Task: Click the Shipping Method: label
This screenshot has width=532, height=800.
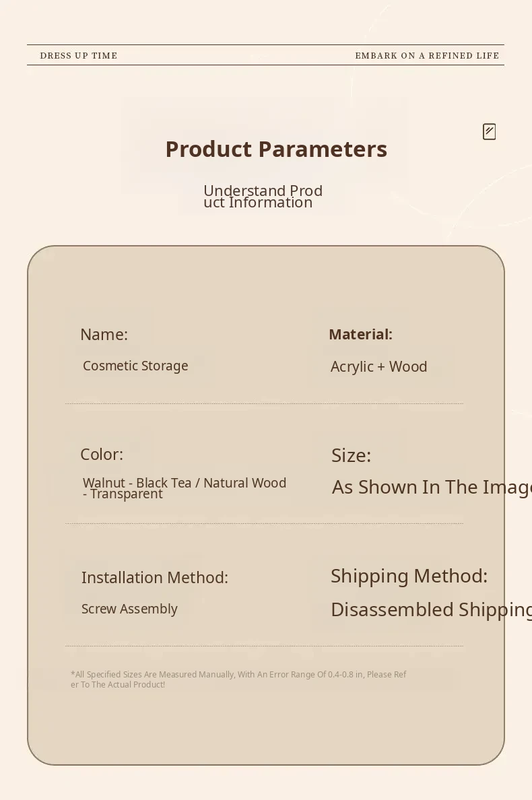Action: point(409,576)
